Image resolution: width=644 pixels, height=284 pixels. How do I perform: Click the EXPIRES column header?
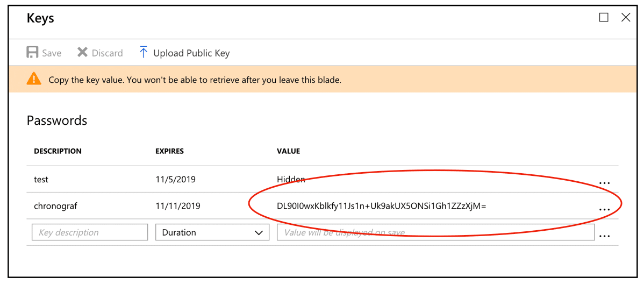pyautogui.click(x=169, y=151)
